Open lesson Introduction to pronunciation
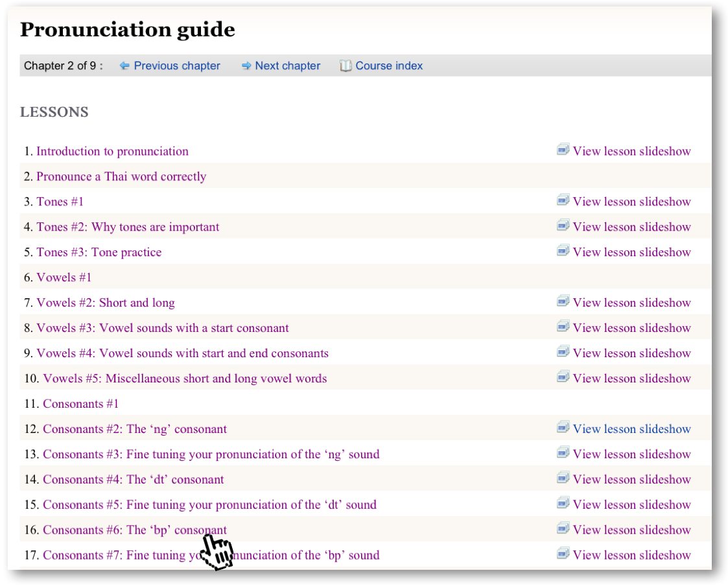Screen dimensions: 728x586 [x=112, y=152]
